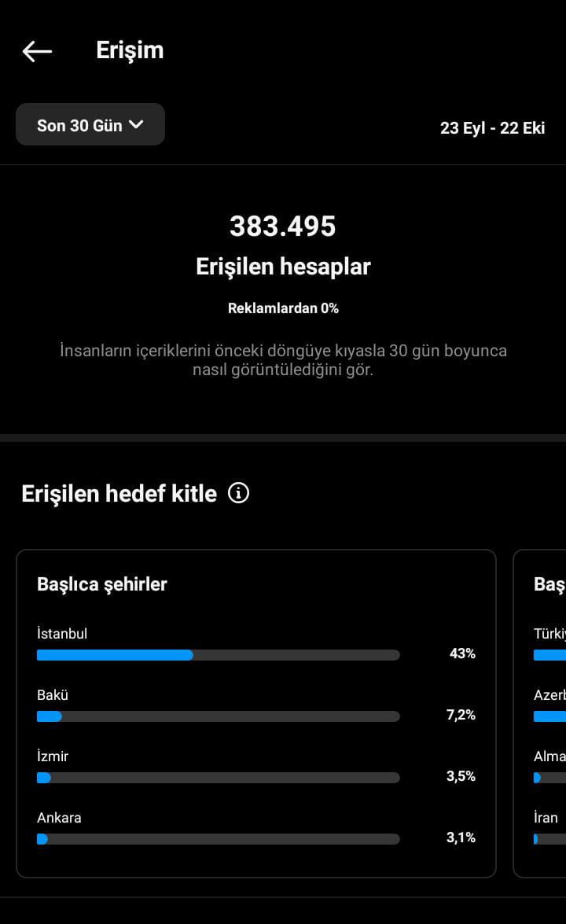This screenshot has width=566, height=924.
Task: Tap the İran country label
Action: pos(546,817)
